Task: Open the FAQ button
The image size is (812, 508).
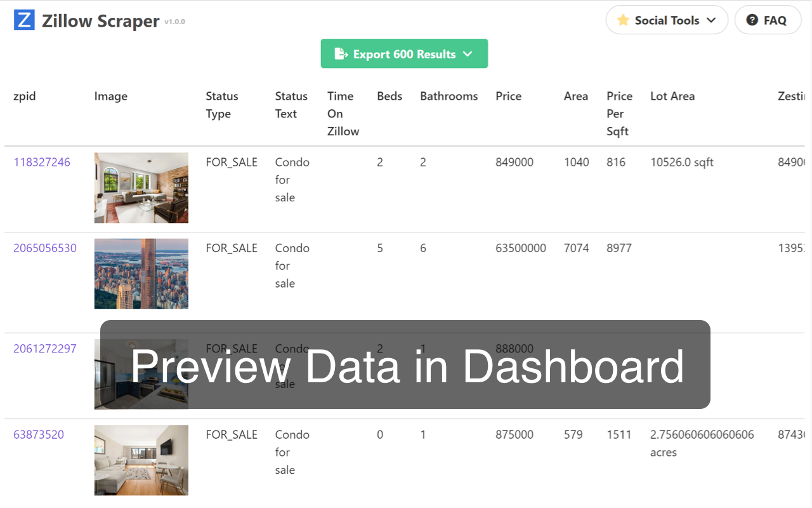Action: (768, 20)
